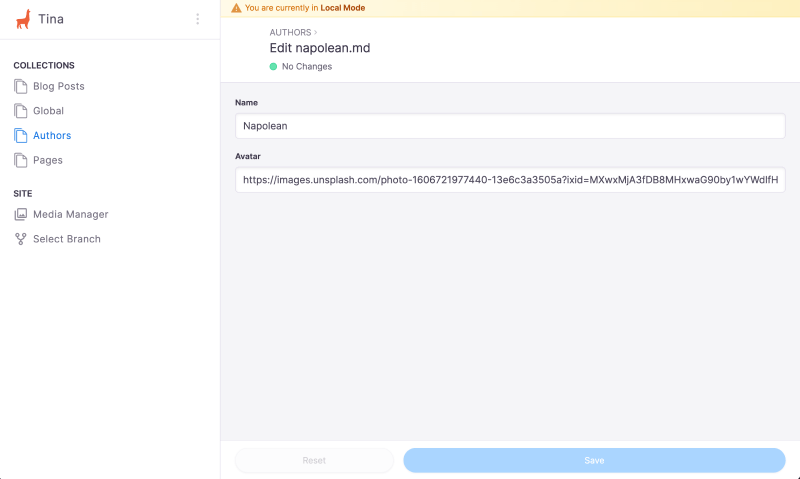800x479 pixels.
Task: Open the three-dot menu beside Tina
Action: [x=197, y=19]
